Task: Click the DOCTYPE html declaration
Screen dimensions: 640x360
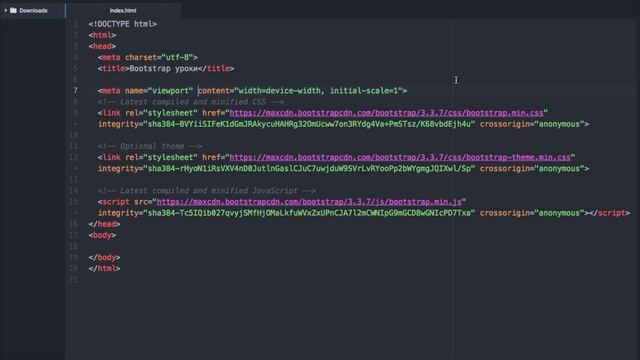Action: pos(122,24)
